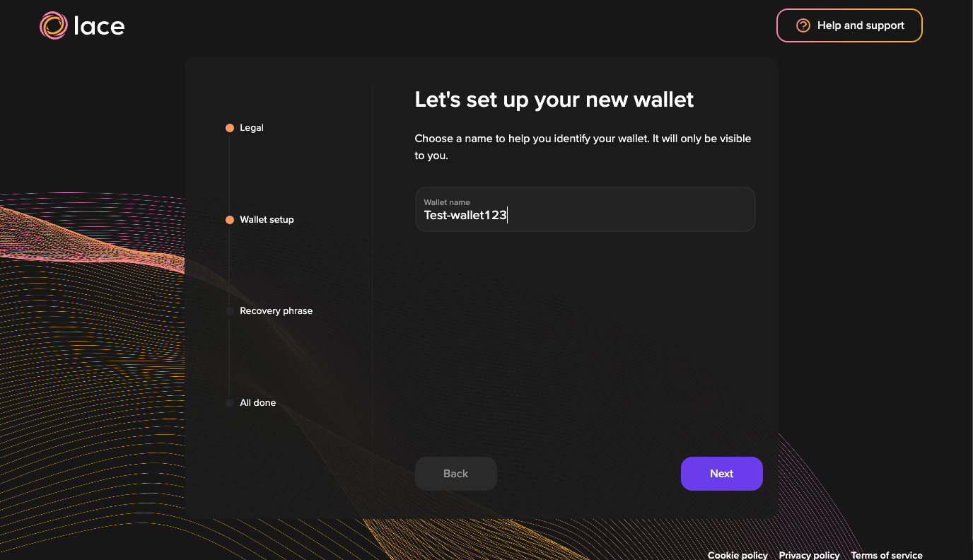Open the Cookie policy link
Viewport: 973px width, 560px height.
pyautogui.click(x=738, y=555)
